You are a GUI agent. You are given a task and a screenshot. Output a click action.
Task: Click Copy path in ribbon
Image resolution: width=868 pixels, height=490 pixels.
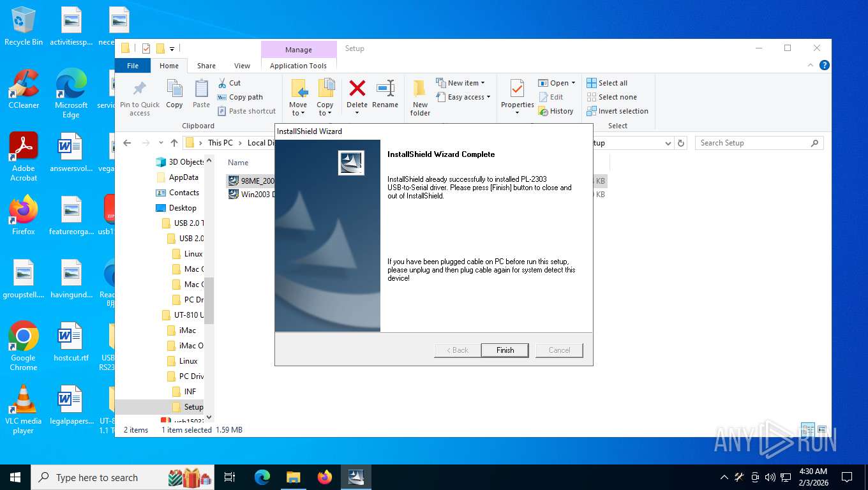pyautogui.click(x=240, y=97)
